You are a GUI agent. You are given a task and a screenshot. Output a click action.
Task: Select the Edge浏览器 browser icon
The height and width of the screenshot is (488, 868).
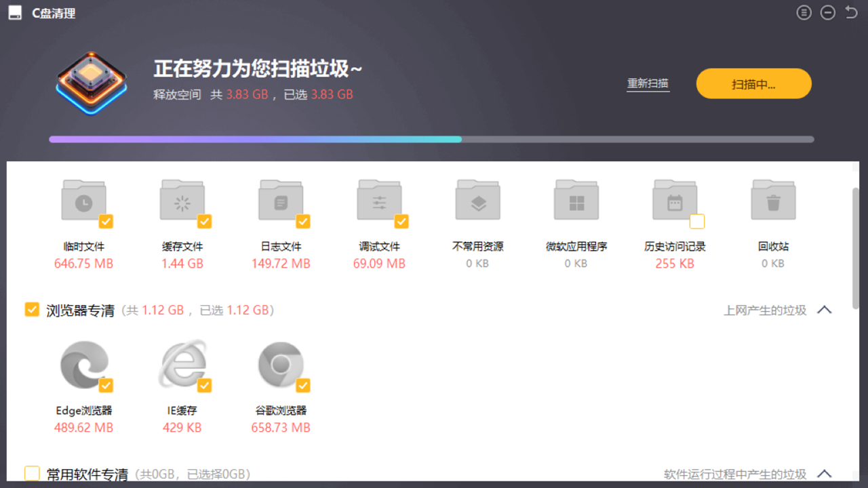pyautogui.click(x=83, y=364)
